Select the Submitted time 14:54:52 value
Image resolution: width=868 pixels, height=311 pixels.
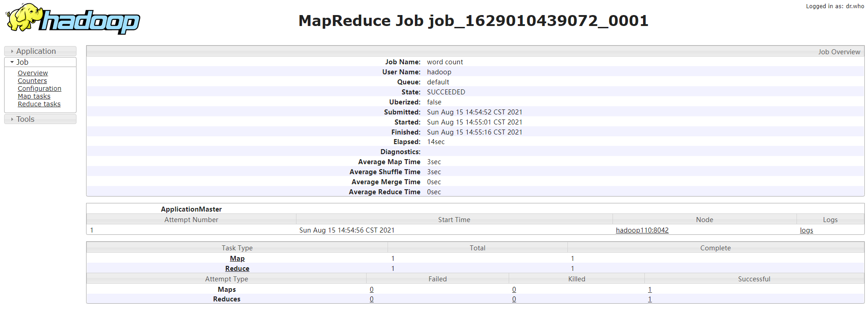click(475, 112)
